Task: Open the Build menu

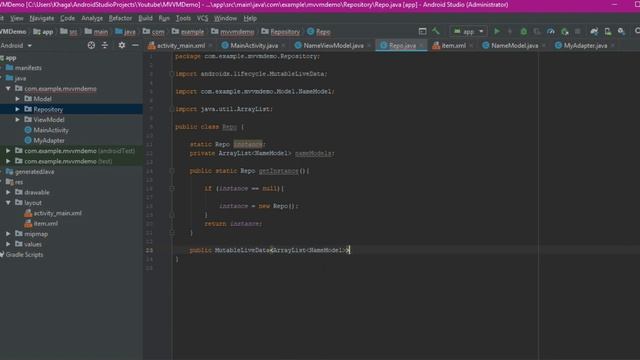Action: point(145,18)
